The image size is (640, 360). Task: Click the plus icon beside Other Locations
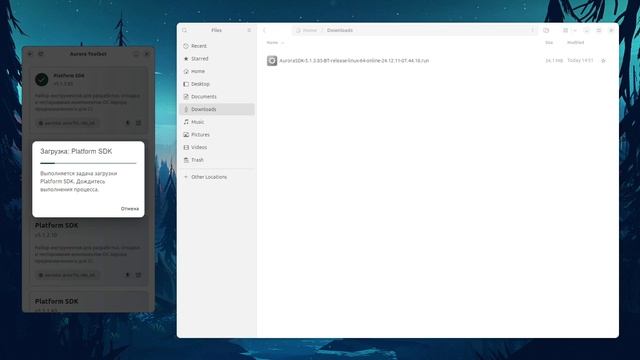click(186, 177)
